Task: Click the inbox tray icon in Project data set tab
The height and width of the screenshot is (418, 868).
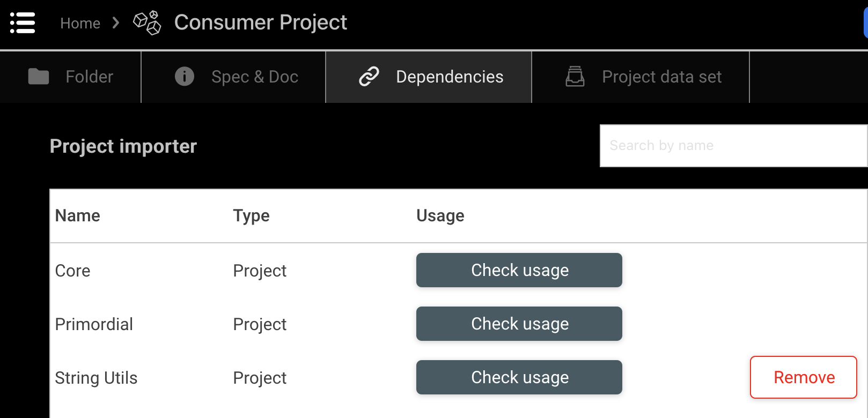Action: (575, 77)
